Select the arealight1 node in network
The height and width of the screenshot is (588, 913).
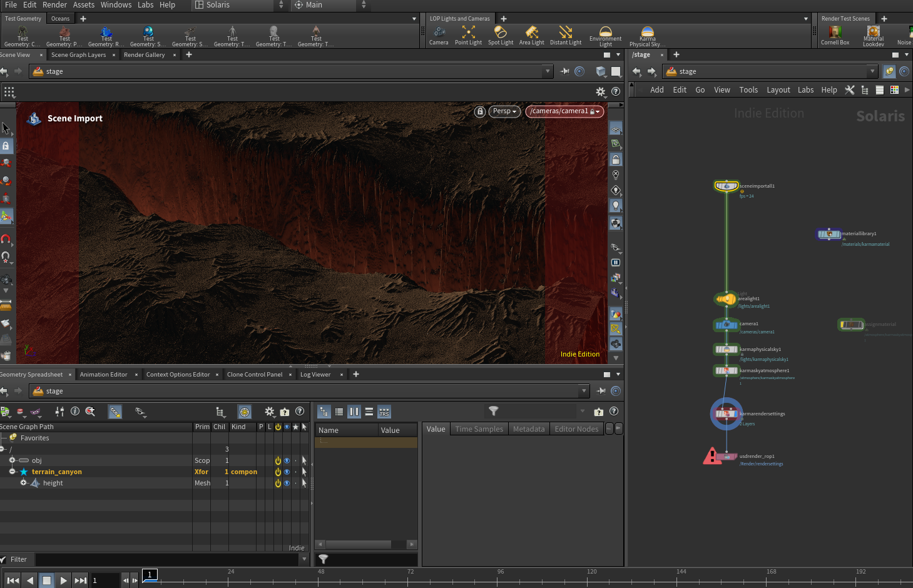click(726, 299)
